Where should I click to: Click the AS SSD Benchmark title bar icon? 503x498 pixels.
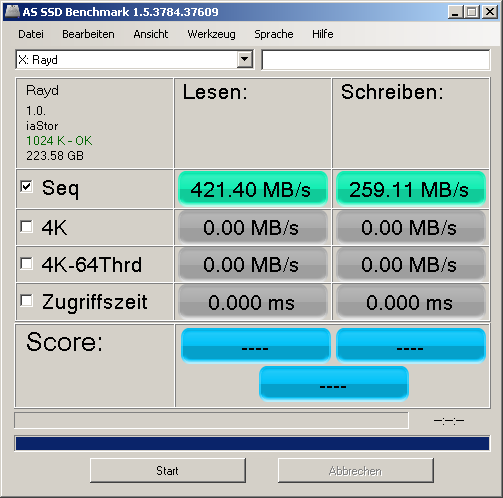(12, 12)
